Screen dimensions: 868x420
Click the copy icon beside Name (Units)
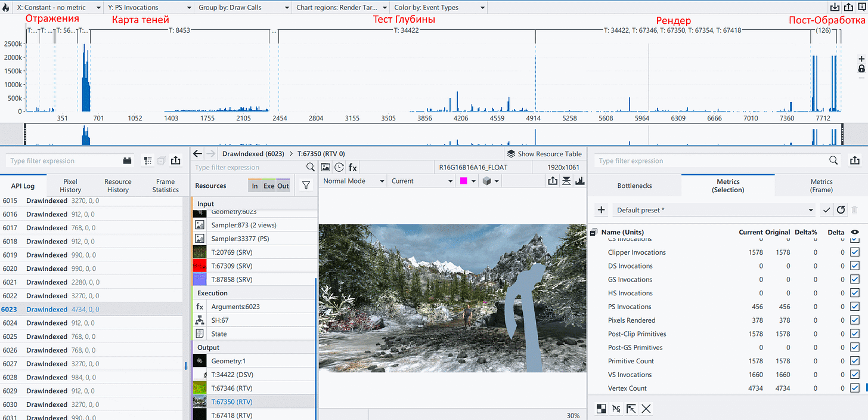[594, 232]
